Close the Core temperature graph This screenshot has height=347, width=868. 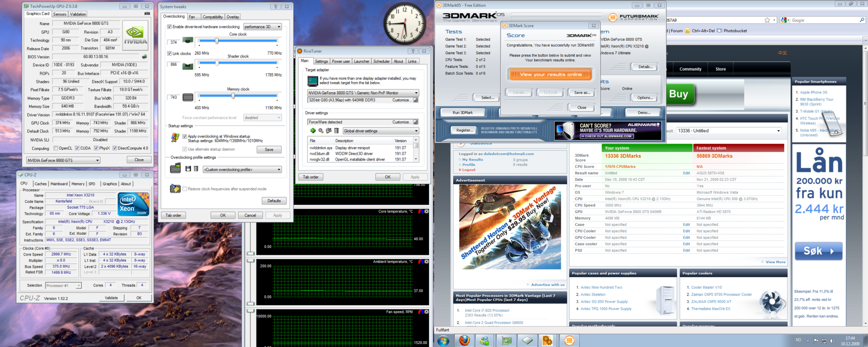[x=426, y=211]
